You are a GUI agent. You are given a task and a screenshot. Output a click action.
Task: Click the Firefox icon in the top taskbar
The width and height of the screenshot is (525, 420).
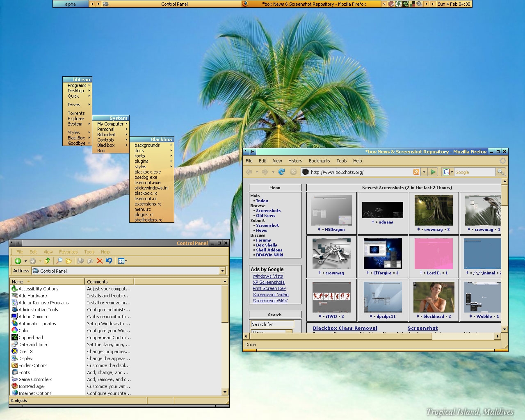click(245, 4)
